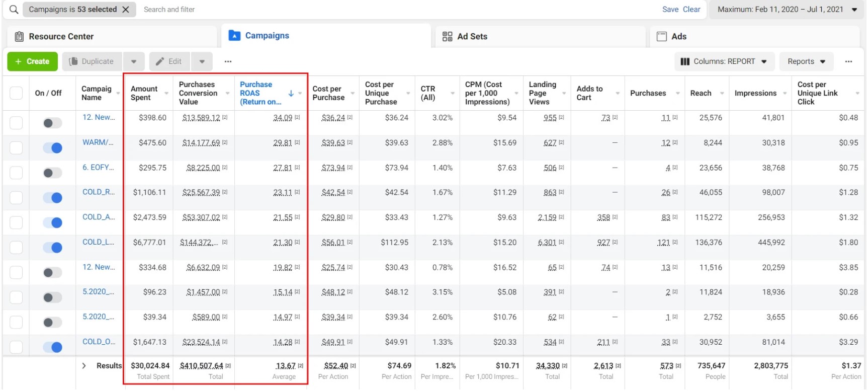The width and height of the screenshot is (868, 392).
Task: Turn on the 6. EOFY campaign switch
Action: click(x=52, y=173)
